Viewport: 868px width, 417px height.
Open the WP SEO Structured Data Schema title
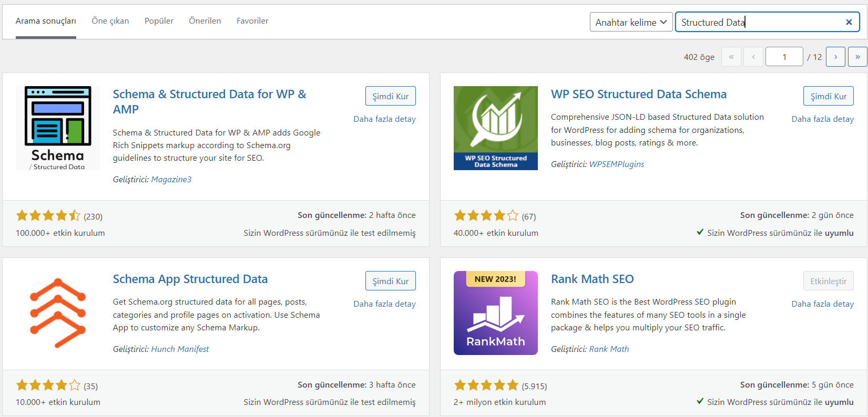639,95
